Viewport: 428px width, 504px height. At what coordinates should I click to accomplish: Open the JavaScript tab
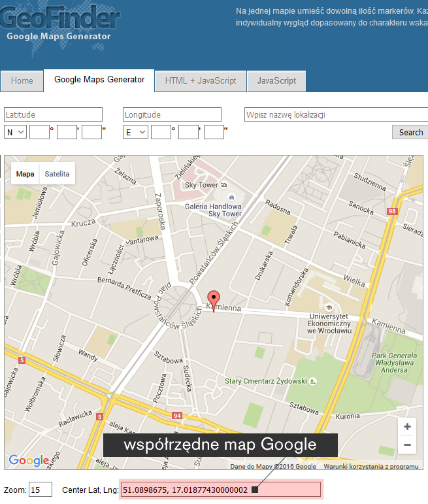(x=276, y=80)
